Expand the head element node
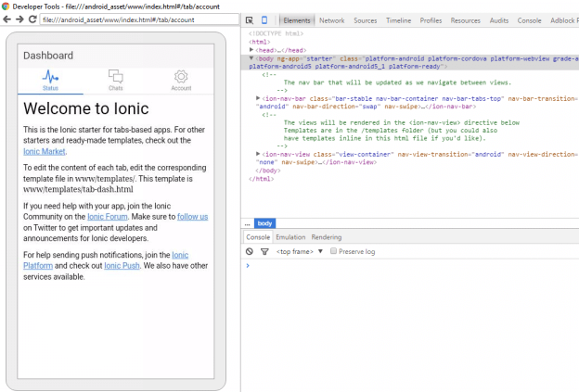This screenshot has height=392, width=579. 252,50
